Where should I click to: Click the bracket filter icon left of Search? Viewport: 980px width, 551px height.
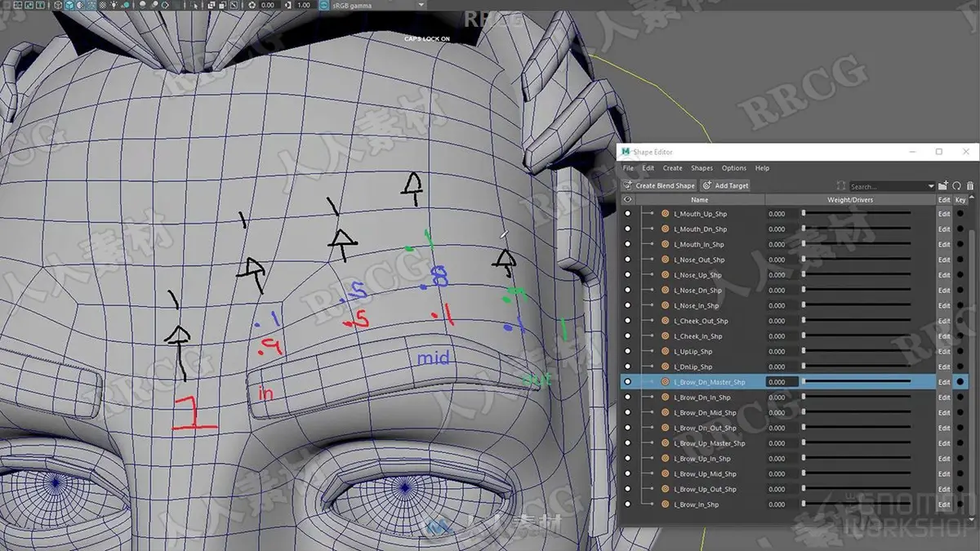coord(842,186)
